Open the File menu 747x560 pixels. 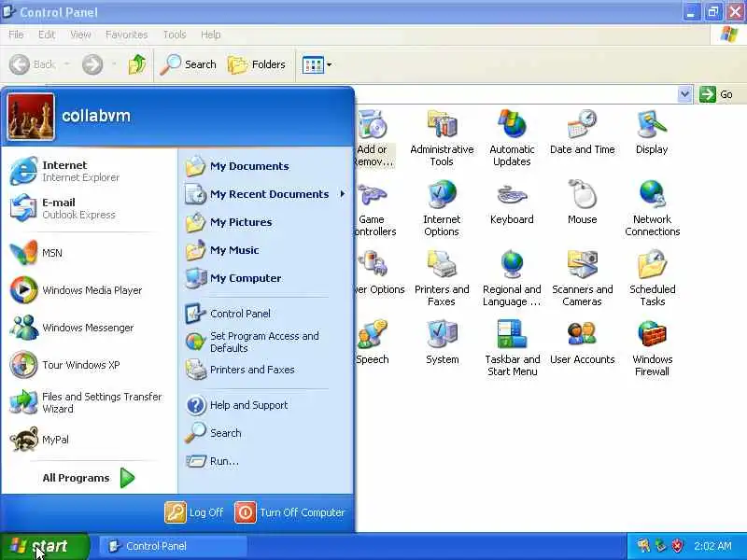(x=16, y=35)
